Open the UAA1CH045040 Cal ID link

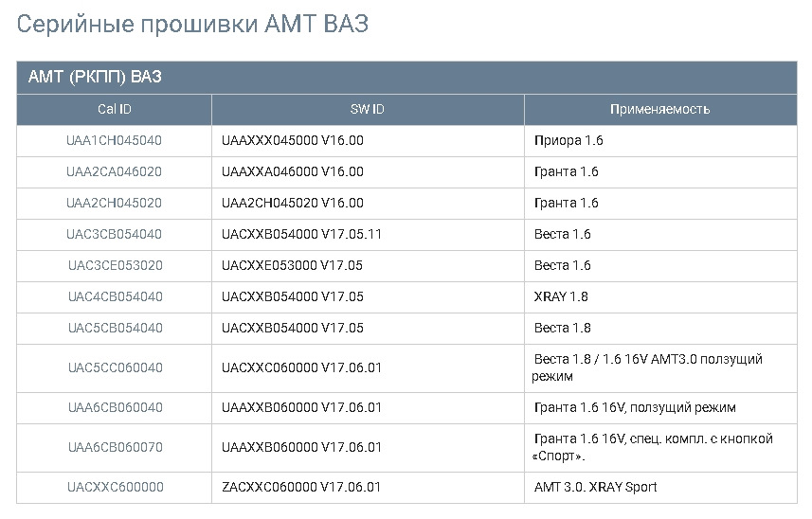click(115, 140)
